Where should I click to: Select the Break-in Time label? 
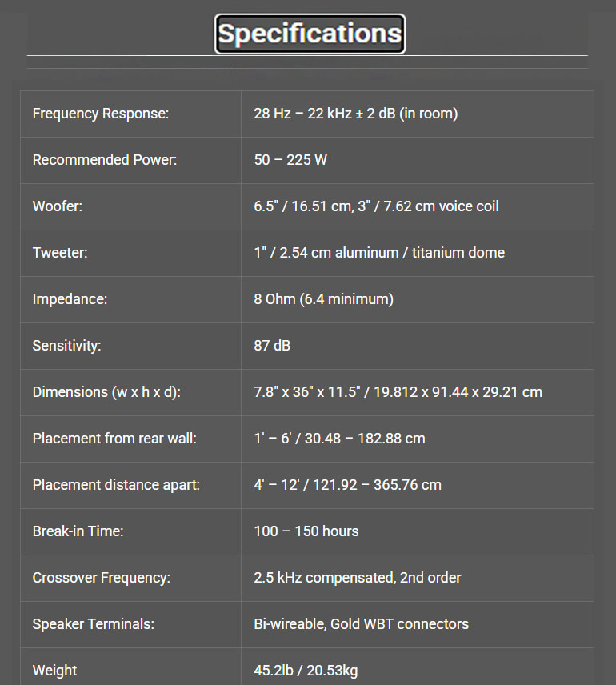click(x=78, y=531)
